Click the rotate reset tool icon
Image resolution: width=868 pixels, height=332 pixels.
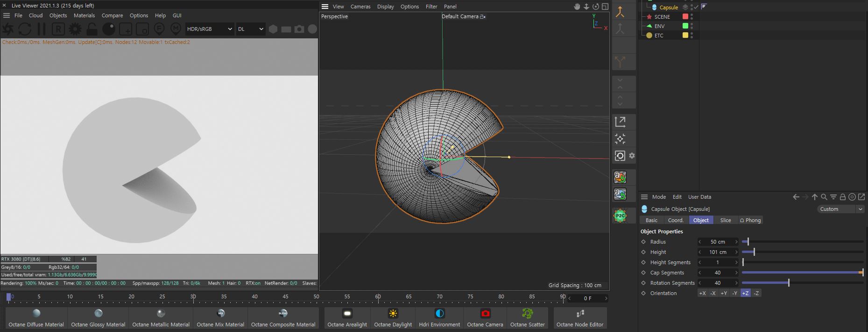pos(620,156)
